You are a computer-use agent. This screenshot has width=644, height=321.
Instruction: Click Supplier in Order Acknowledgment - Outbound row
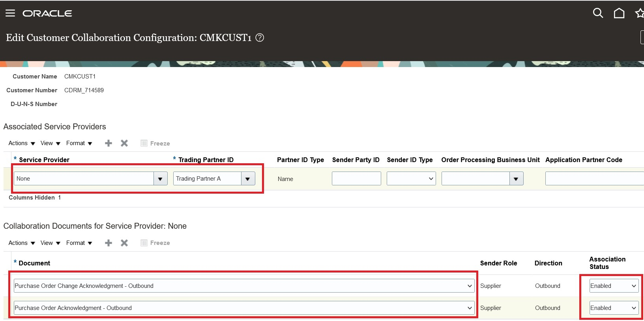pos(490,308)
